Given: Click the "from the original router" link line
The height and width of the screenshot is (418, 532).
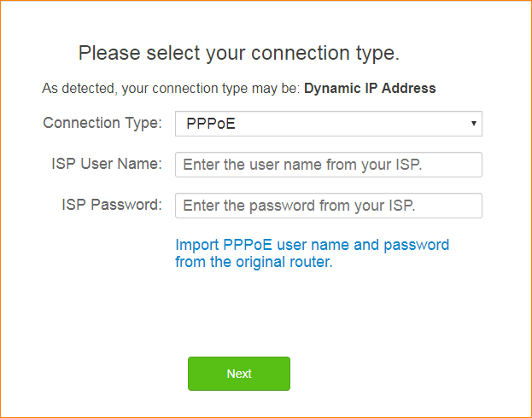Looking at the screenshot, I should (x=253, y=262).
